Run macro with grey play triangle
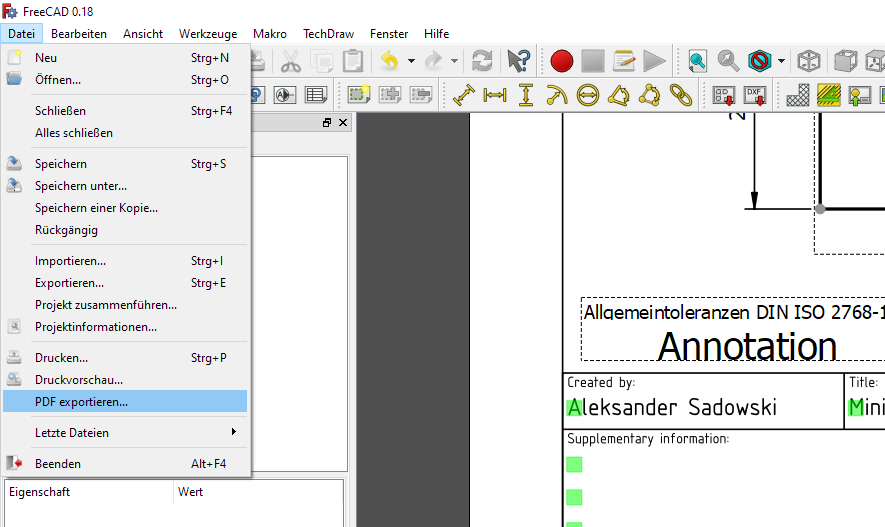The image size is (885, 527). pyautogui.click(x=655, y=61)
